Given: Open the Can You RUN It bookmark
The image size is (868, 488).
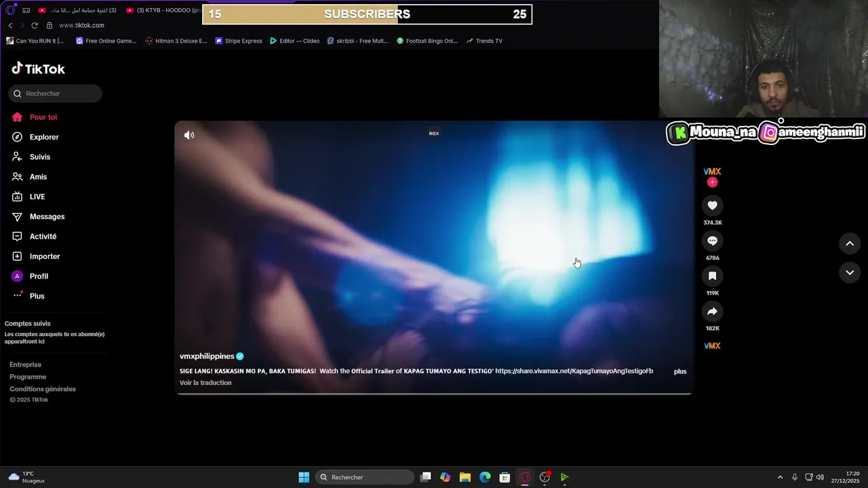Looking at the screenshot, I should tap(35, 41).
